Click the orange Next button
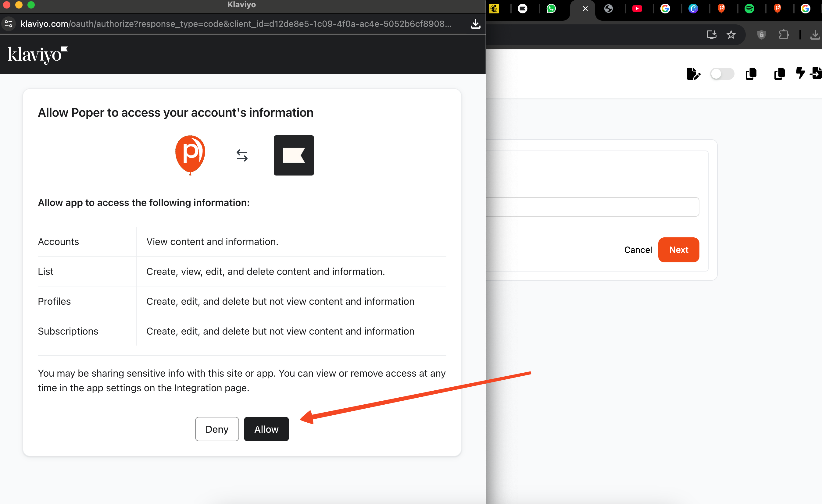The height and width of the screenshot is (504, 822). (679, 250)
